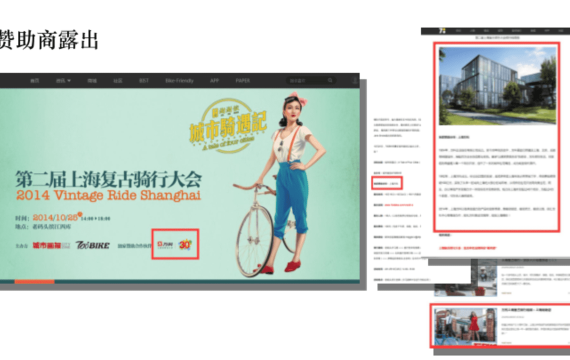Click the orange carousel progress segment

(x=35, y=281)
